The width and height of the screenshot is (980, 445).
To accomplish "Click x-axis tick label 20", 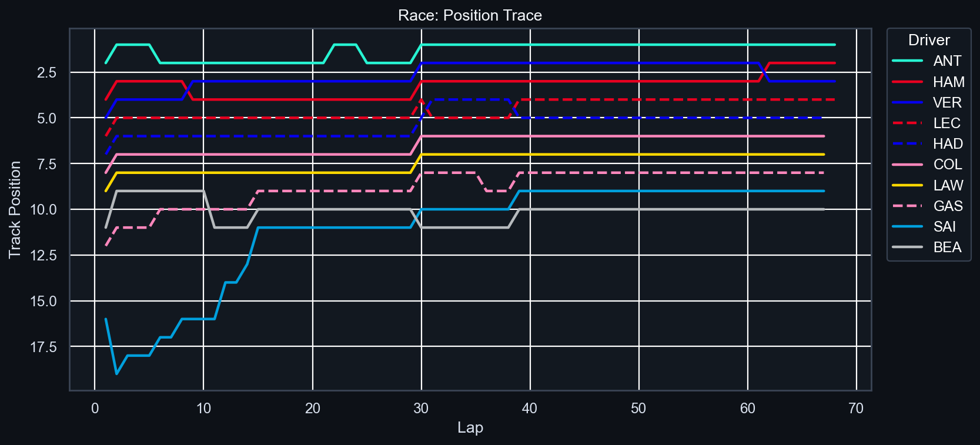I will (x=312, y=409).
